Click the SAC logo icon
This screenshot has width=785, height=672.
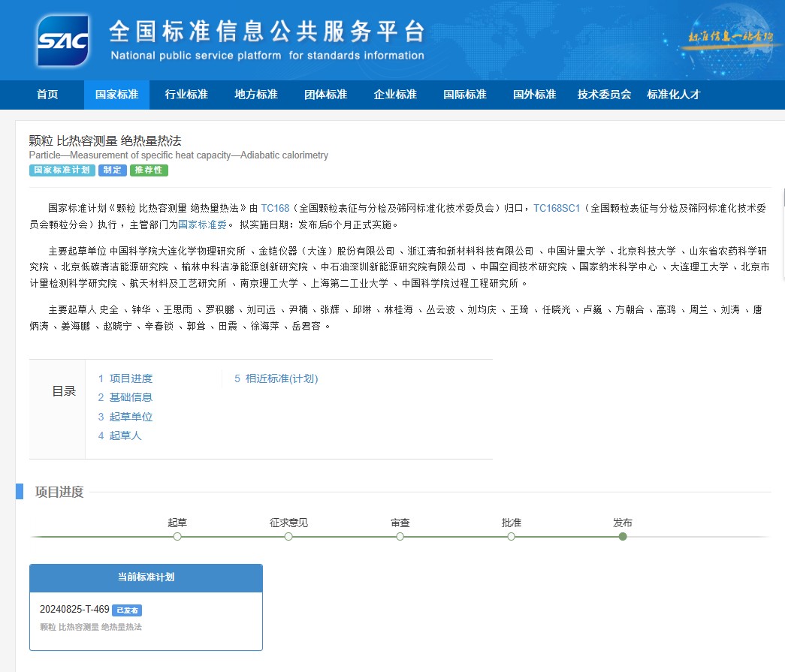point(63,40)
